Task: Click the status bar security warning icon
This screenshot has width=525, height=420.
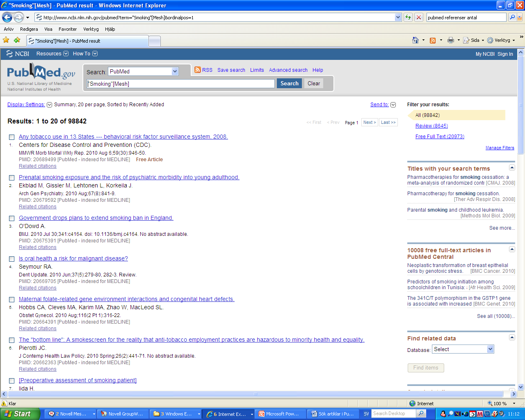Action: (5, 404)
